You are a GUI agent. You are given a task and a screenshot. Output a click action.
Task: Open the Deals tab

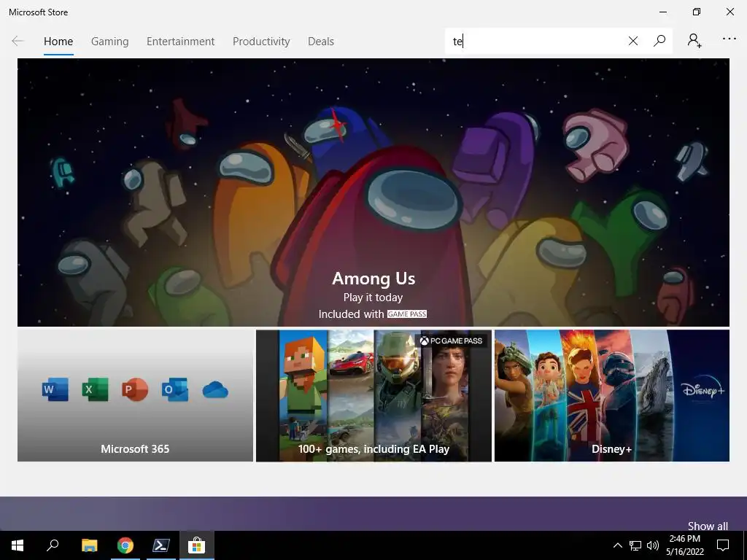point(321,42)
